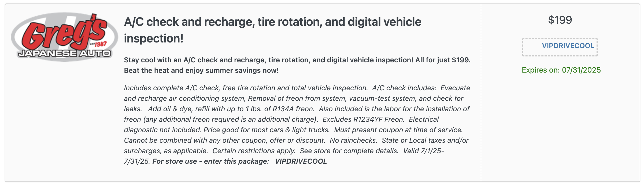Click the italic bold VIPDRIVECOOL package code in the fine print
644x186 pixels.
301,161
